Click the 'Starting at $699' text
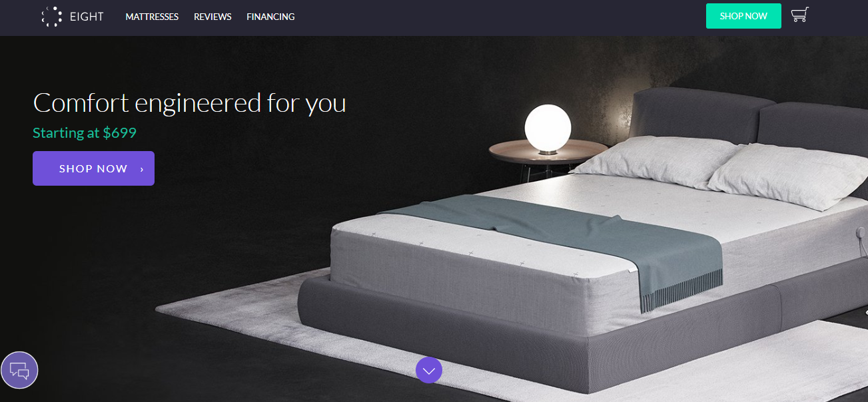Viewport: 868px width, 402px height. 85,133
